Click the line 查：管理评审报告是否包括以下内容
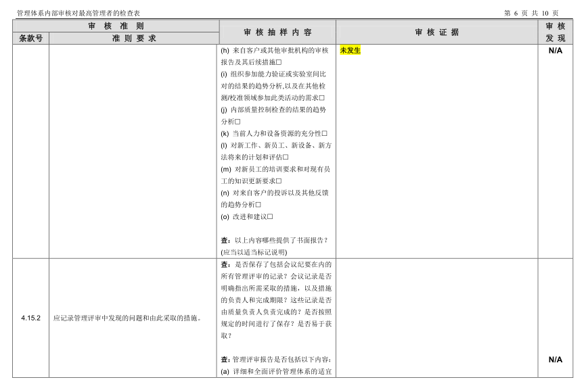The width and height of the screenshot is (588, 386). coord(276,360)
